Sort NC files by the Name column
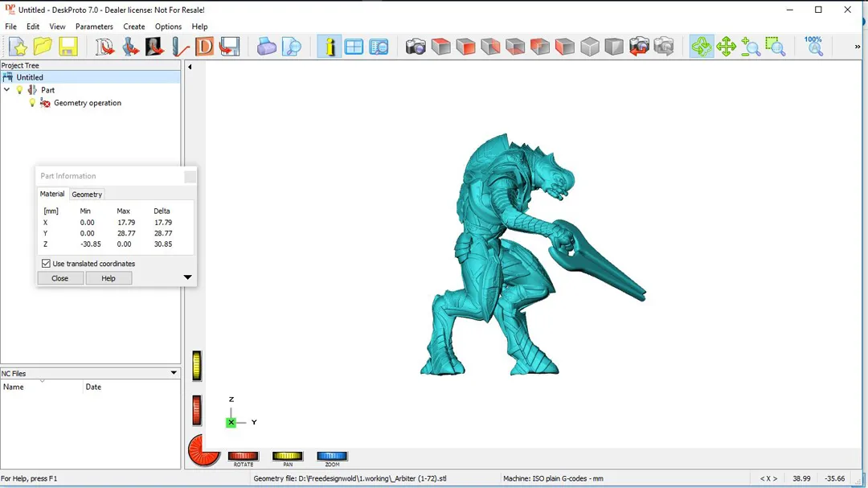The width and height of the screenshot is (868, 488). (x=42, y=387)
